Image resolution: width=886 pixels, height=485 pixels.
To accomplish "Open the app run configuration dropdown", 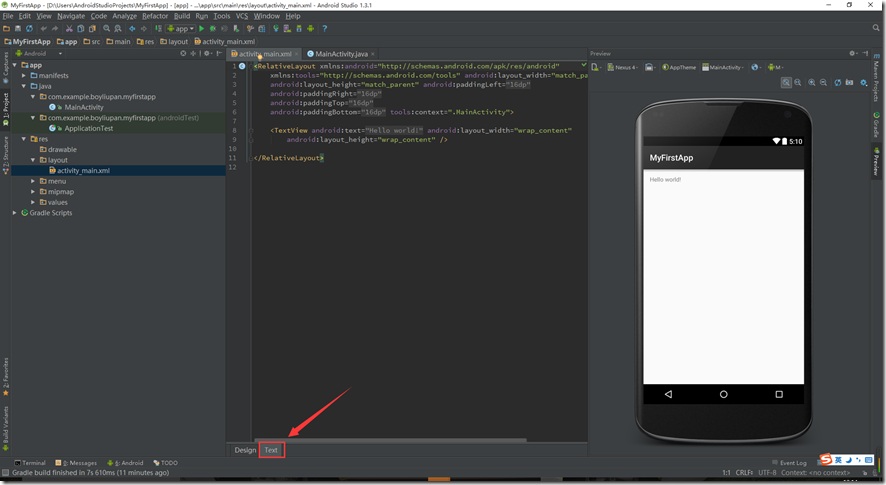I will pyautogui.click(x=179, y=28).
